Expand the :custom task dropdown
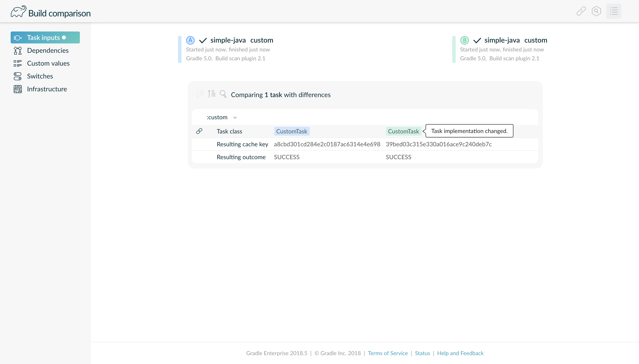The image size is (639, 364). point(235,117)
